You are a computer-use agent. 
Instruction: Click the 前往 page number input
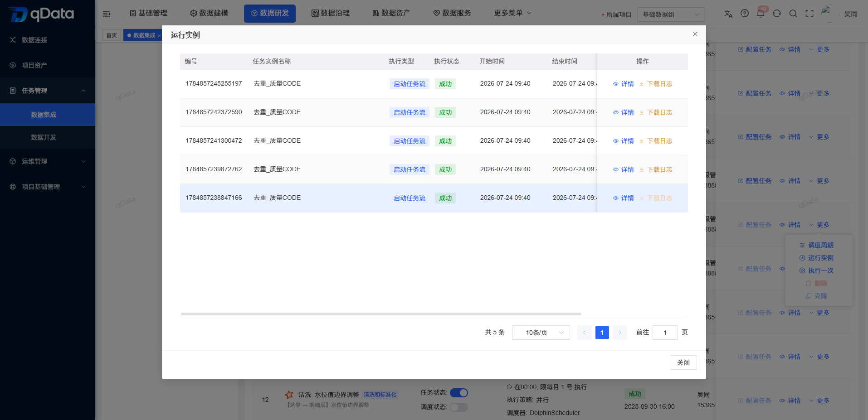(665, 333)
